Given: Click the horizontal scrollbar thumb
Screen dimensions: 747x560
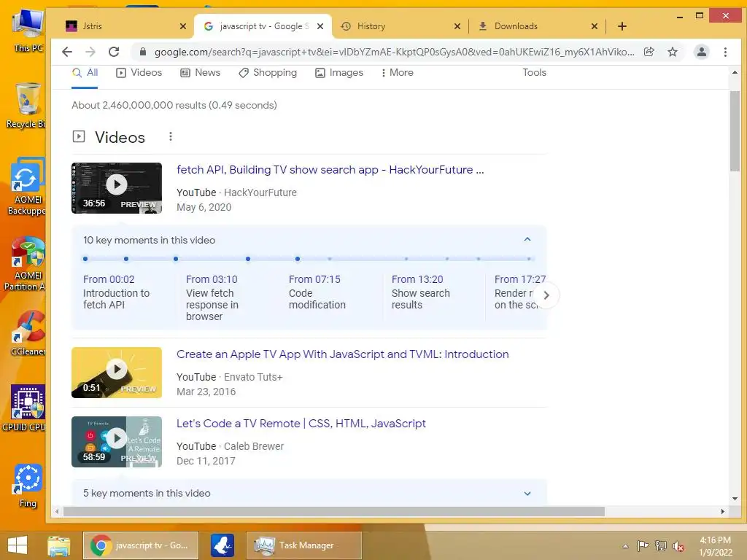Looking at the screenshot, I should click(x=333, y=511).
